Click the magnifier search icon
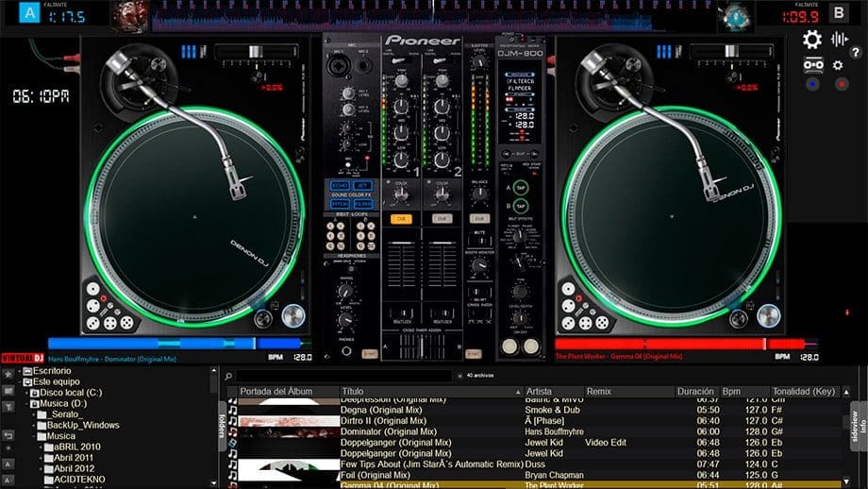Image resolution: width=868 pixels, height=489 pixels. click(x=228, y=377)
